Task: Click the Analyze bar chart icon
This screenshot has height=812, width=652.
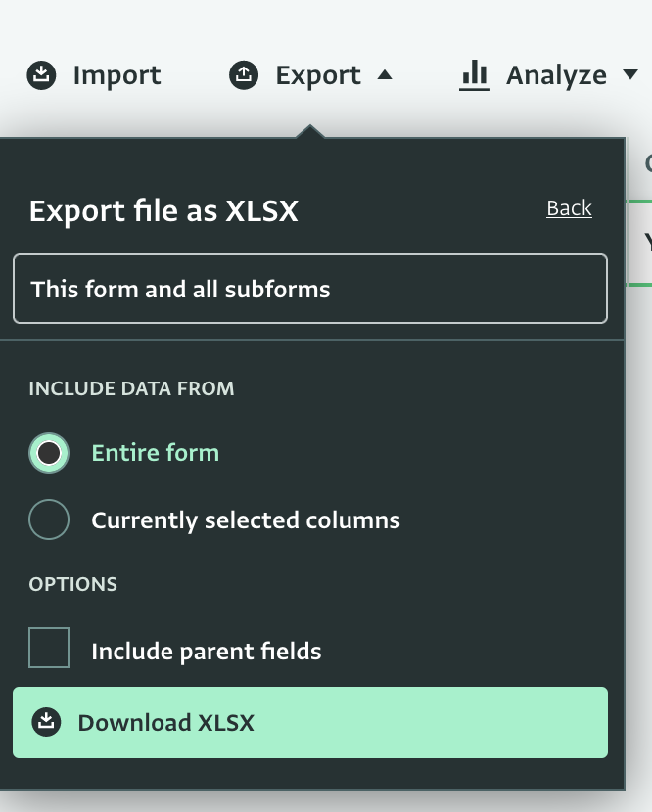Action: (474, 75)
